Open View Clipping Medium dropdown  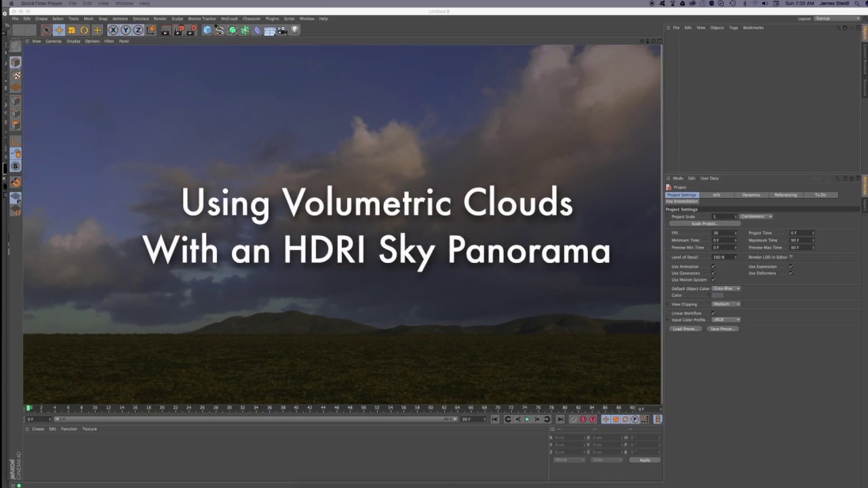[726, 304]
